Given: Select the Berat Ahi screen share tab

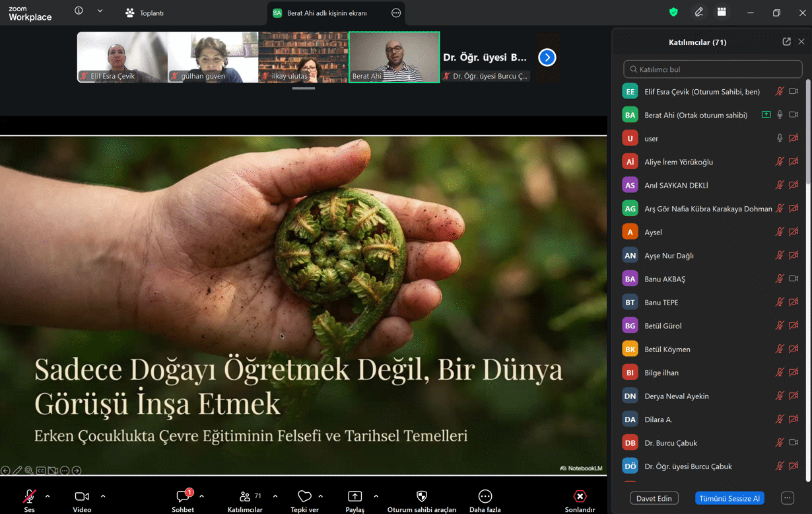Looking at the screenshot, I should tap(327, 13).
